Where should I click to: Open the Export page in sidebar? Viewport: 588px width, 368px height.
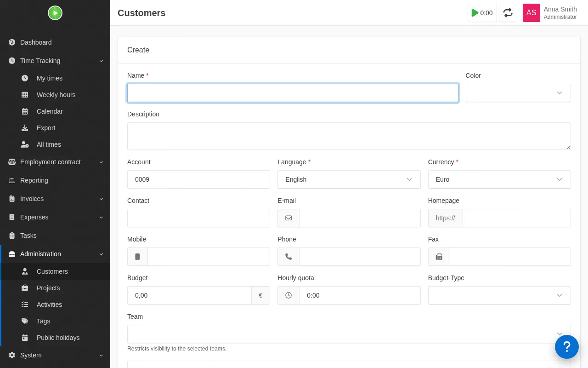coord(55,128)
